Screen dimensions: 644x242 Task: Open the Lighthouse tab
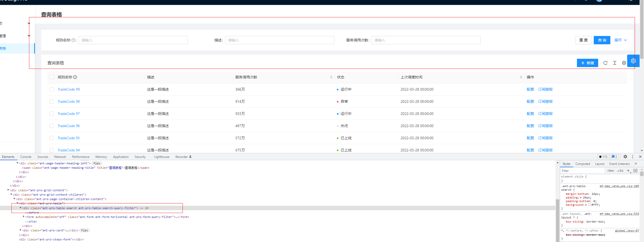coord(162,157)
